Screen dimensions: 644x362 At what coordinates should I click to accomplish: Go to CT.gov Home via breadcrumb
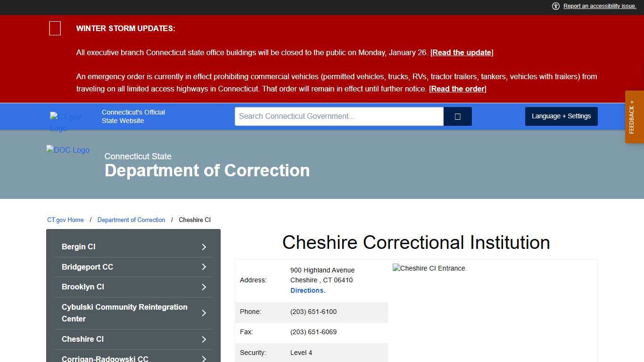pos(65,220)
